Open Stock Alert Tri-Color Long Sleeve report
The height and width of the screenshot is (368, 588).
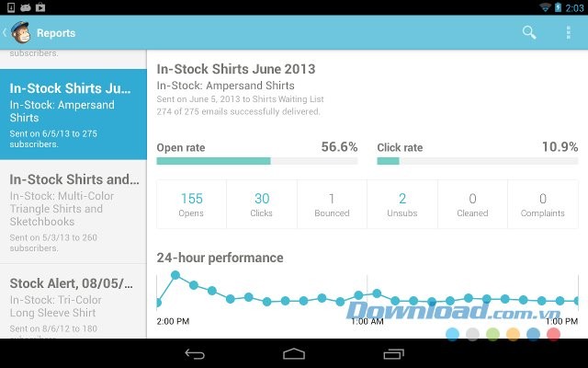coord(73,302)
